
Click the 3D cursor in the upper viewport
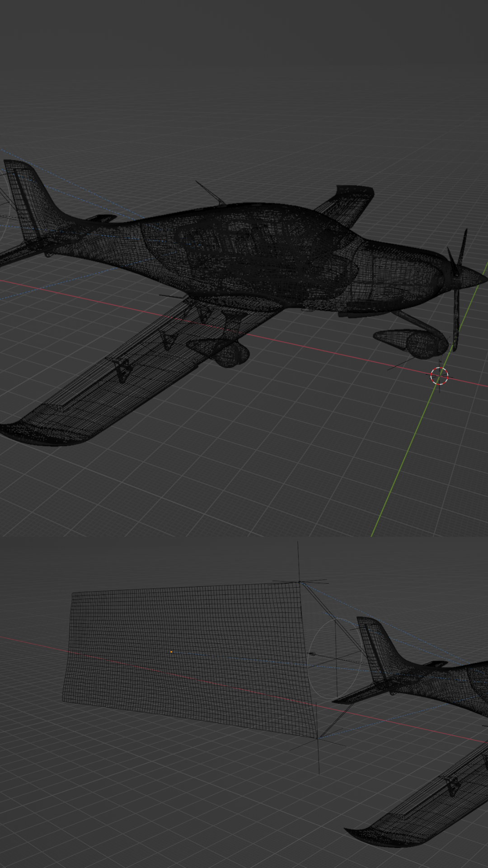tap(439, 376)
